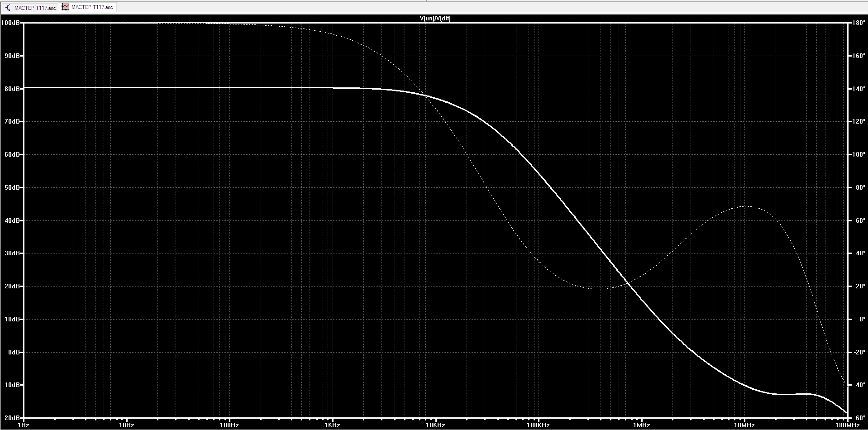Click the 180° label on the phase axis

pos(858,23)
